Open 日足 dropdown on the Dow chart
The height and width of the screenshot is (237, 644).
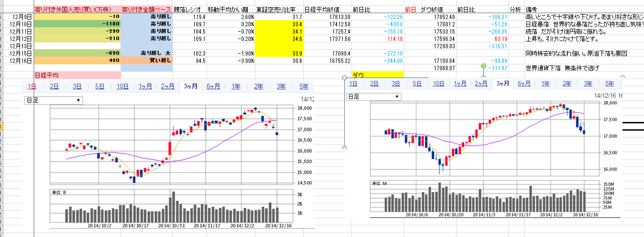point(373,97)
